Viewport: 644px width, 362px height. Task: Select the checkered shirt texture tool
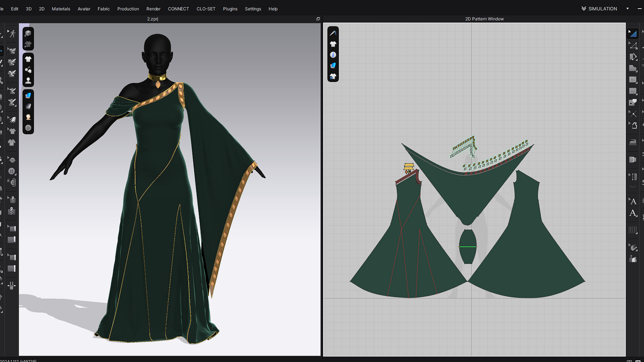(x=12, y=131)
